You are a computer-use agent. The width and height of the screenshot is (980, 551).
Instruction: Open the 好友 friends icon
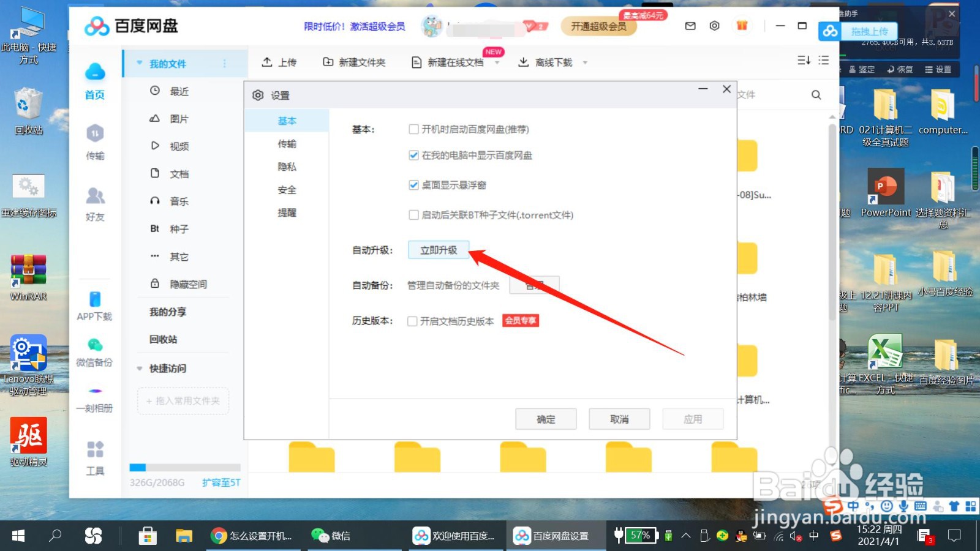[x=95, y=204]
